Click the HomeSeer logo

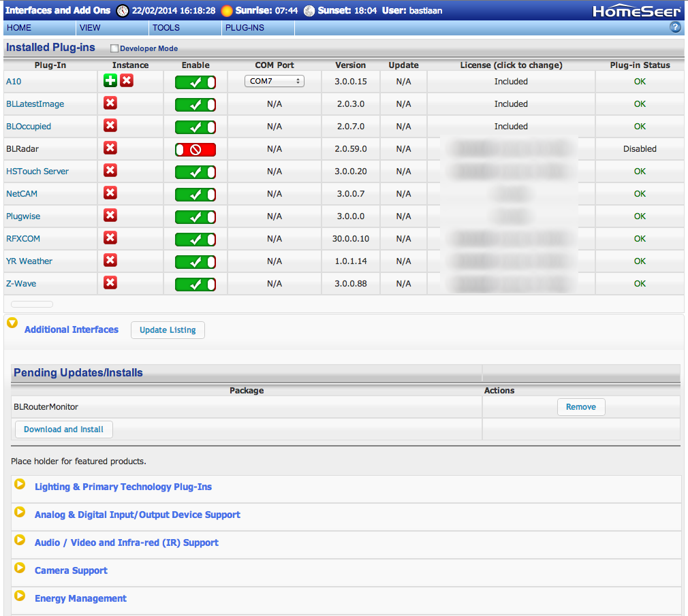(x=637, y=11)
